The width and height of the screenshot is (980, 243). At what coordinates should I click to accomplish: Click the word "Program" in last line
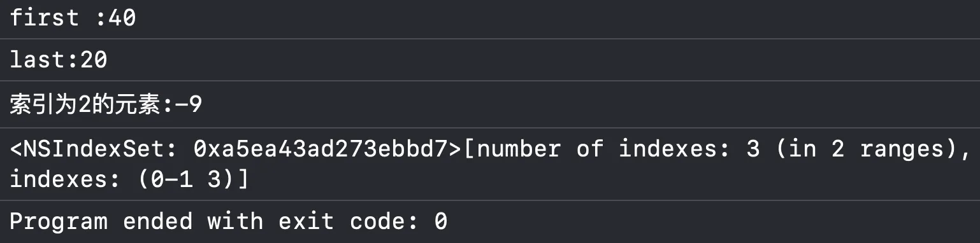point(59,221)
